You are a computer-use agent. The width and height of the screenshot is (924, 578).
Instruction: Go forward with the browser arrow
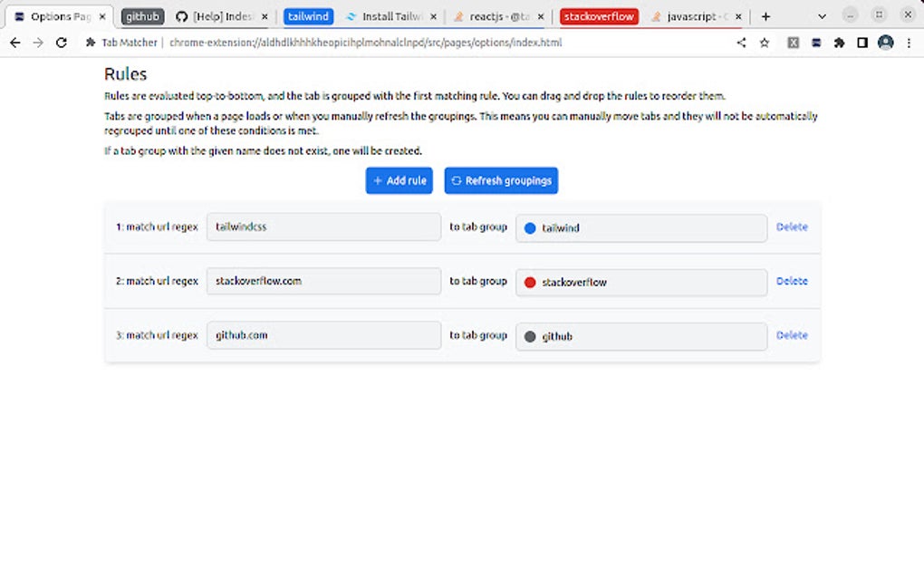pyautogui.click(x=38, y=43)
